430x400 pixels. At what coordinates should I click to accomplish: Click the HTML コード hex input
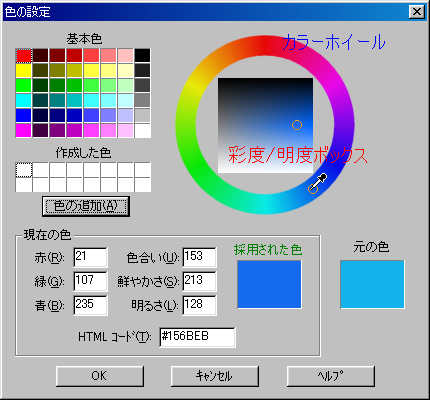[x=197, y=337]
